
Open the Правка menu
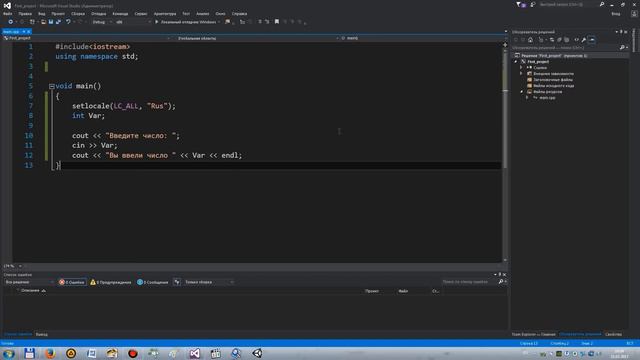(x=25, y=13)
